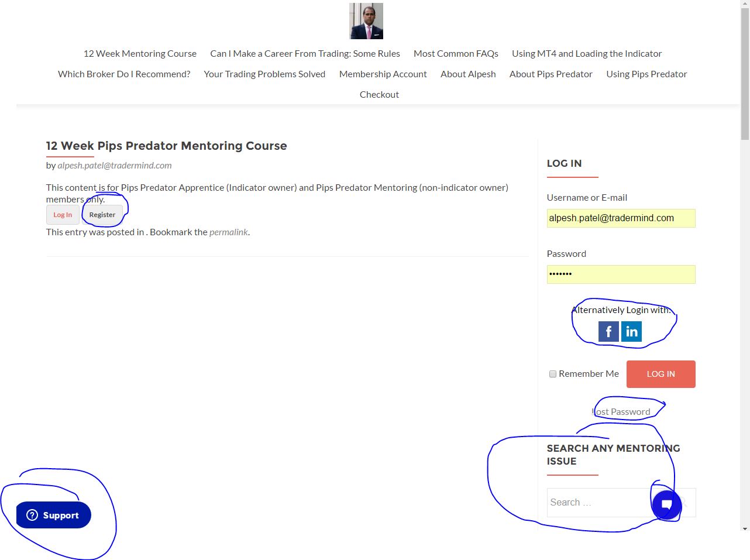Open 12 Week Mentoring Course menu
The height and width of the screenshot is (560, 750).
click(140, 53)
